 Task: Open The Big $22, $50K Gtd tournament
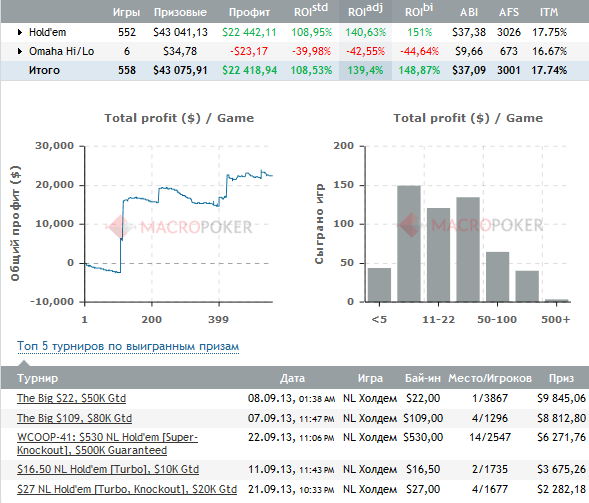pos(71,398)
